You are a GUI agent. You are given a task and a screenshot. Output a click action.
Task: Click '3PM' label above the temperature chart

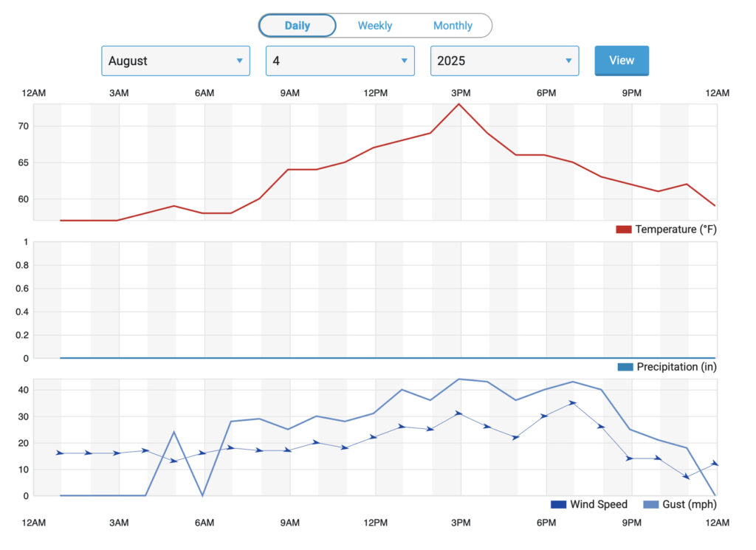point(461,93)
